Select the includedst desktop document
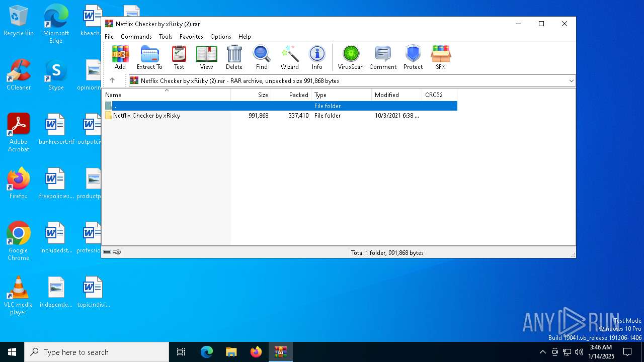Image resolution: width=644 pixels, height=362 pixels. pos(56,238)
